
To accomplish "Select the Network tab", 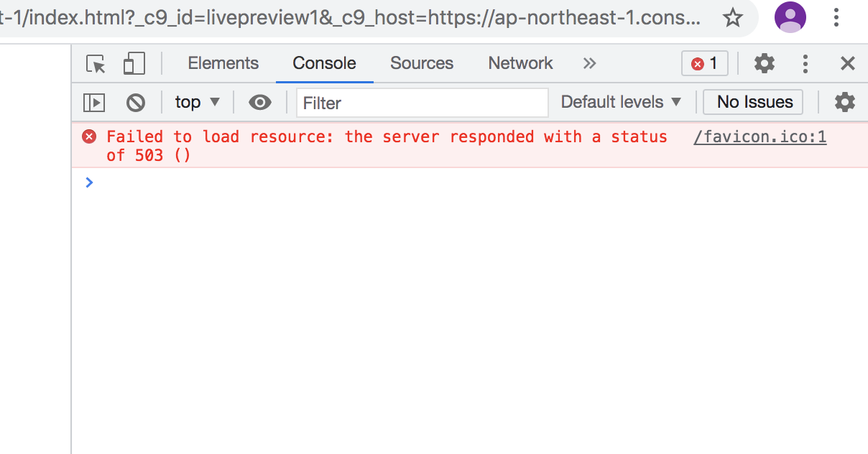I will 520,63.
